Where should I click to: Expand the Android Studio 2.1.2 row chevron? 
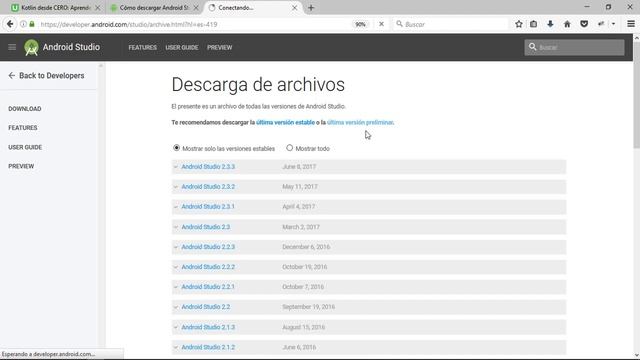coord(176,347)
